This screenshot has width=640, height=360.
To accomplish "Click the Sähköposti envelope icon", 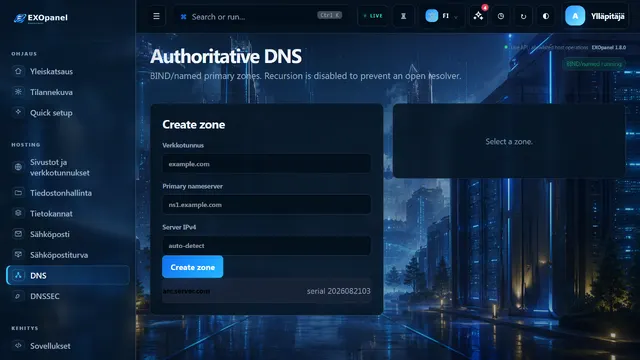I will tap(18, 234).
